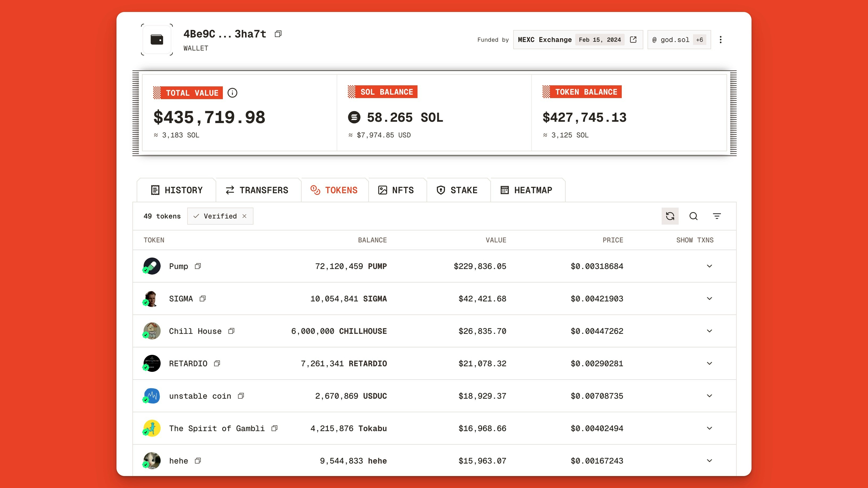Refresh the token list
This screenshot has height=488, width=868.
click(x=670, y=216)
